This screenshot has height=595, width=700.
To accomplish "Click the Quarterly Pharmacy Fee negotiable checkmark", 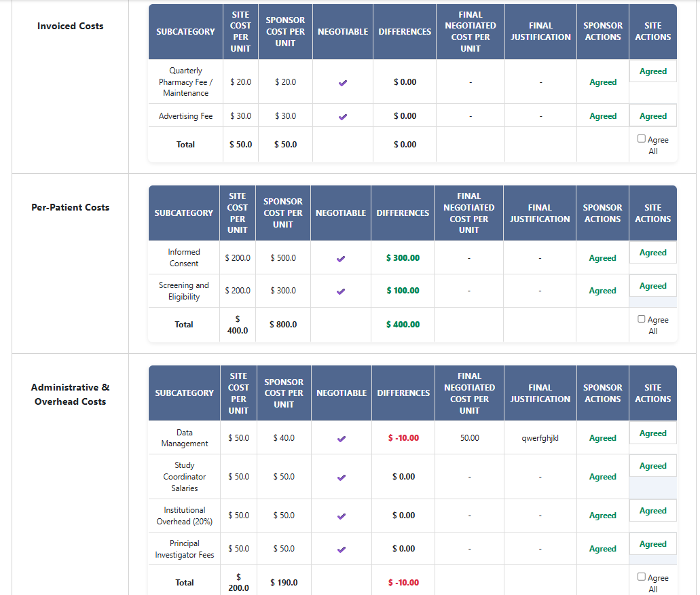I will [x=343, y=82].
